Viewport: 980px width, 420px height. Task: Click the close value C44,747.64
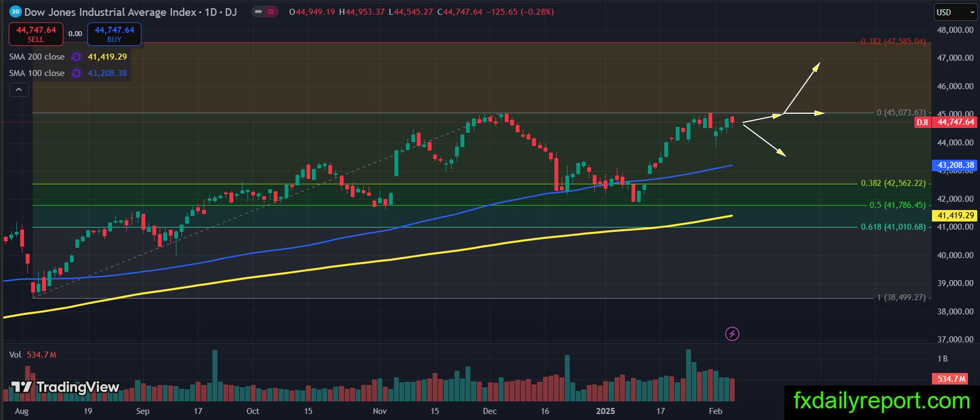click(459, 12)
